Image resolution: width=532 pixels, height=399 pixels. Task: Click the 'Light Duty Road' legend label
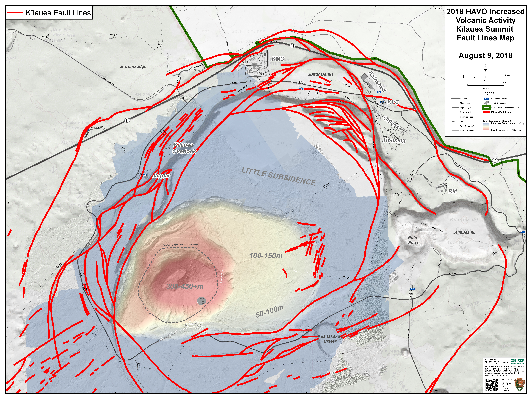(467, 108)
